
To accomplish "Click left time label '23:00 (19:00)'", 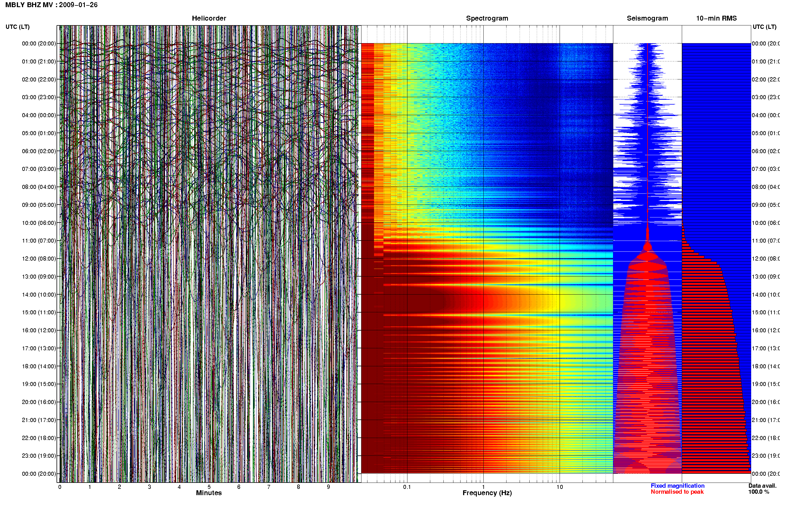I will [x=39, y=456].
